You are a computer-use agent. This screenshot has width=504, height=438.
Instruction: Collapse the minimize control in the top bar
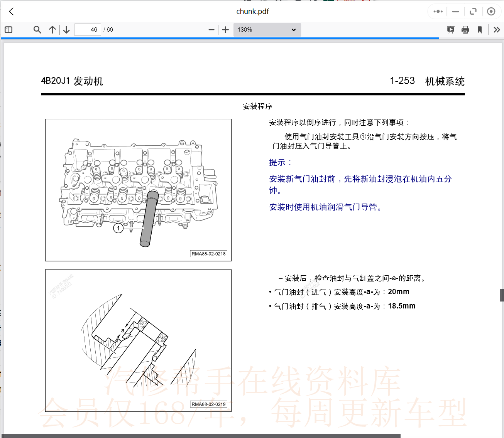click(455, 11)
